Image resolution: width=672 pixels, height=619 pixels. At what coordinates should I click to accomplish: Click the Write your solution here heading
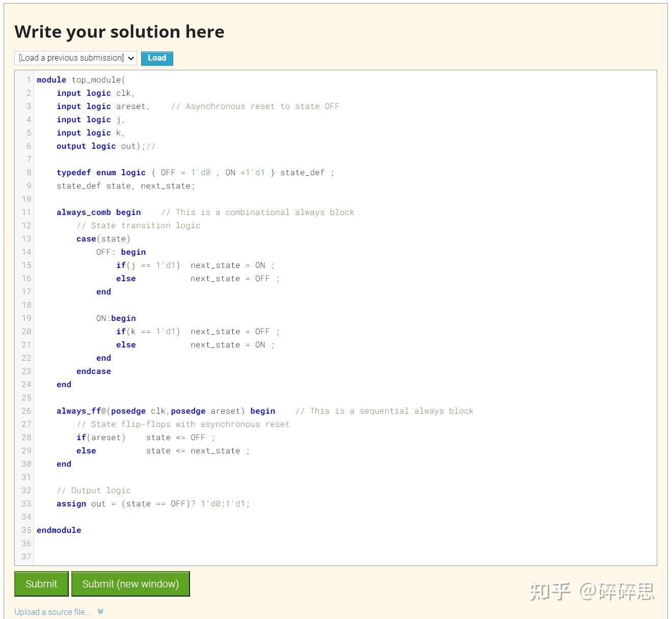pos(119,32)
